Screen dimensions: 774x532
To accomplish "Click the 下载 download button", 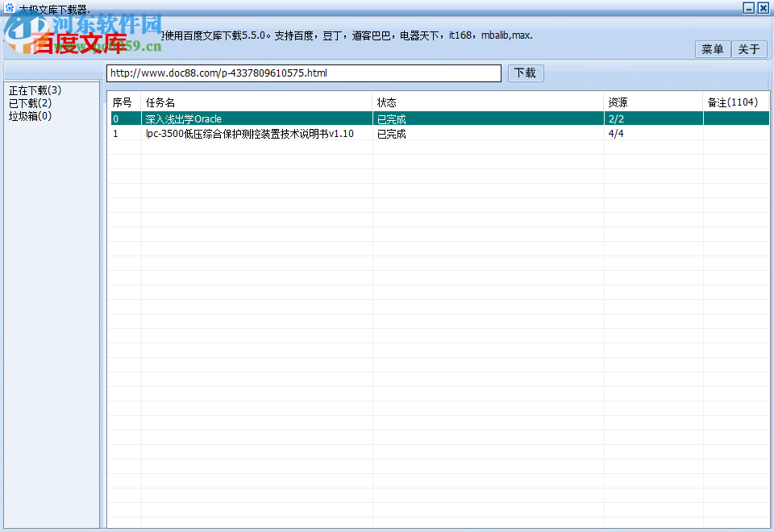I will tap(526, 73).
